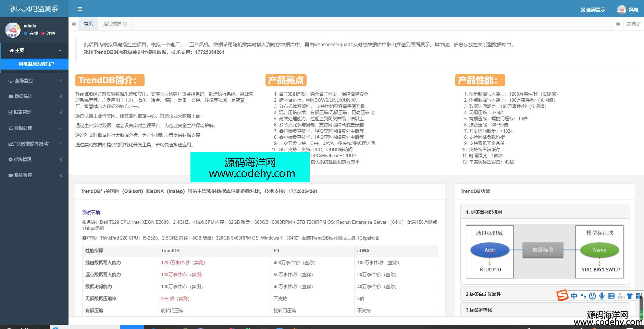Click the gear icon for 系统管理
Viewport: 644px width, 329px height.
[10, 159]
